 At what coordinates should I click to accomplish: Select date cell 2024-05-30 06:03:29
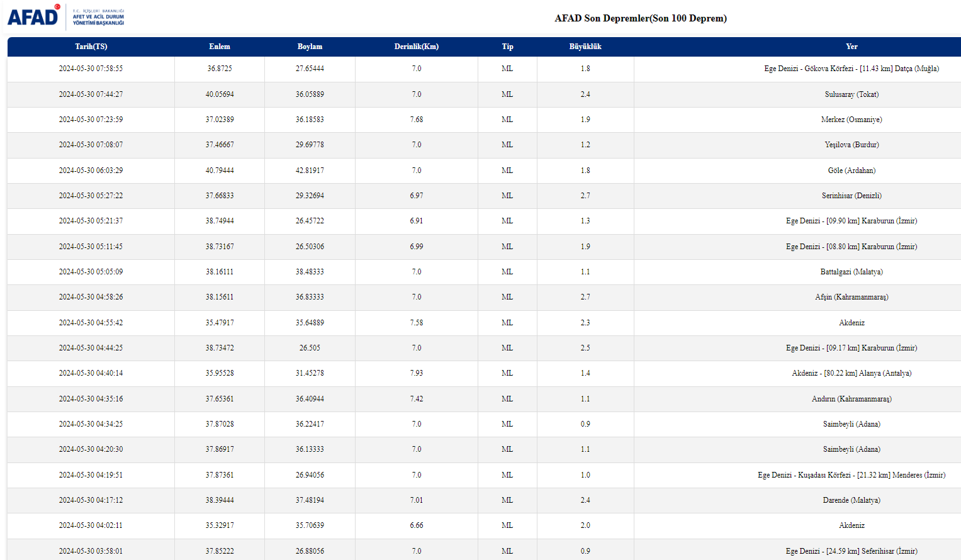click(91, 171)
